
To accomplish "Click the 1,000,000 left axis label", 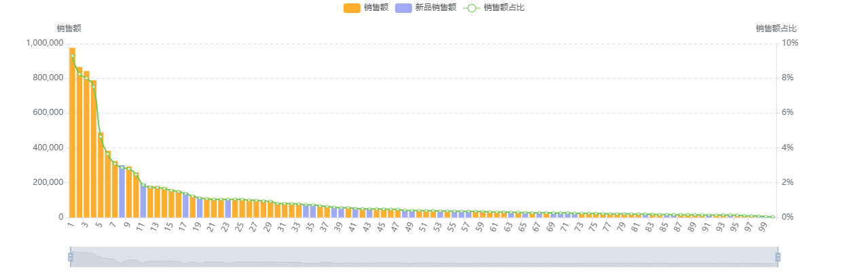I will pyautogui.click(x=45, y=43).
